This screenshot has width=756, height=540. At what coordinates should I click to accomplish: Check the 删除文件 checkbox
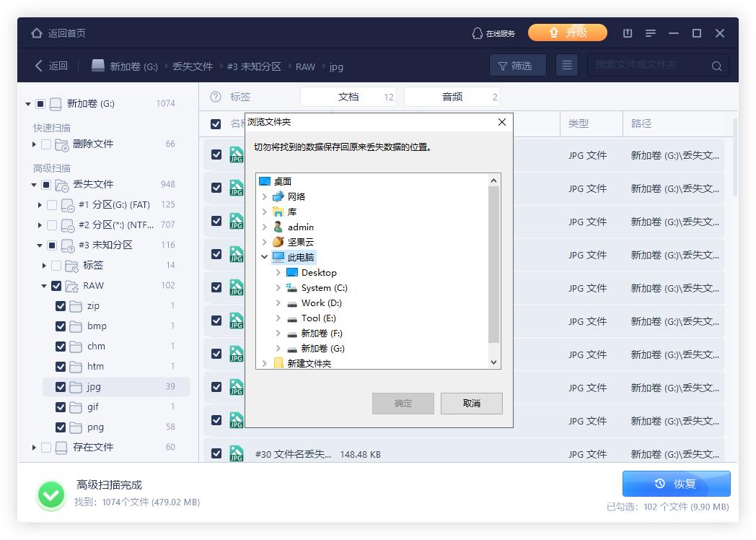coord(45,144)
